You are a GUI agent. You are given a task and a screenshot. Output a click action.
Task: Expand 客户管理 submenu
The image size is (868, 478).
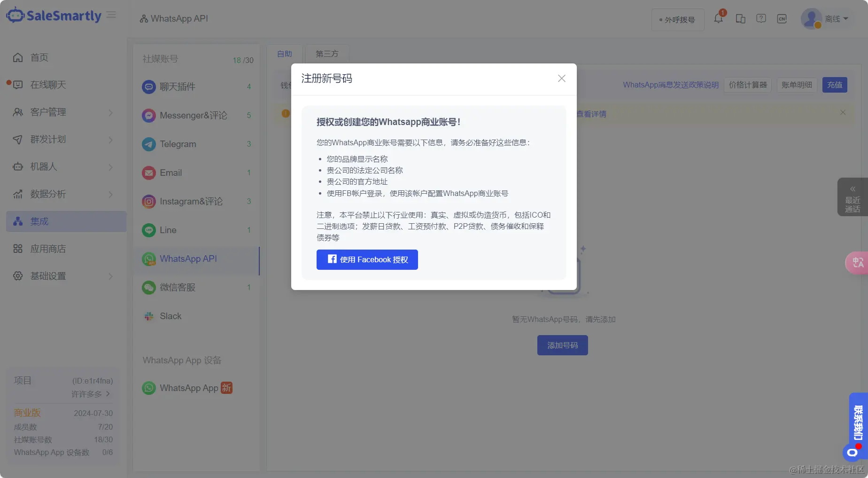(x=111, y=112)
